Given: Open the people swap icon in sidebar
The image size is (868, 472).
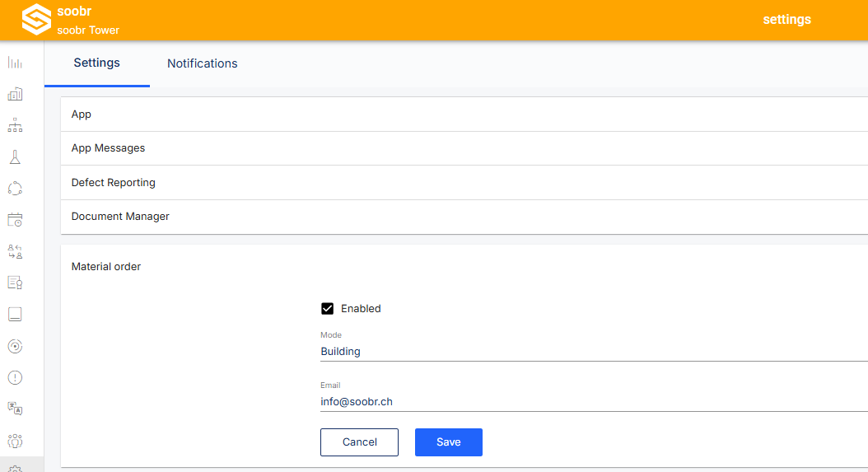Looking at the screenshot, I should tap(15, 251).
